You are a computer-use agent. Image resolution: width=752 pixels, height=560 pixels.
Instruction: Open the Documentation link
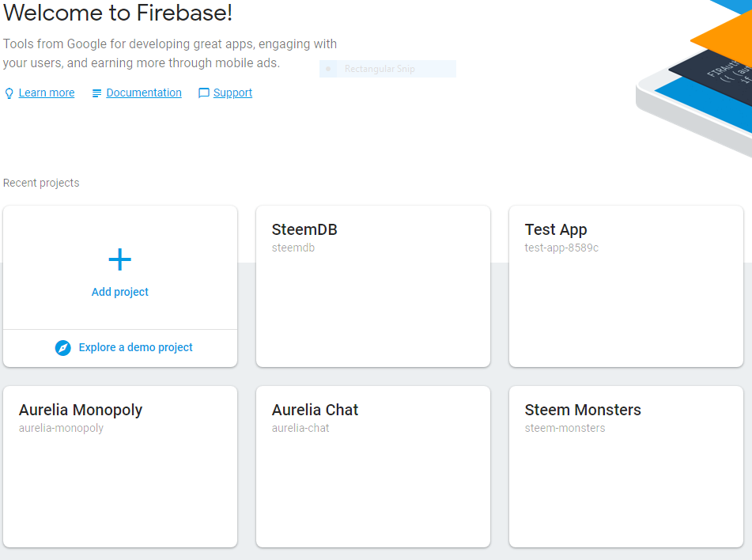[144, 93]
